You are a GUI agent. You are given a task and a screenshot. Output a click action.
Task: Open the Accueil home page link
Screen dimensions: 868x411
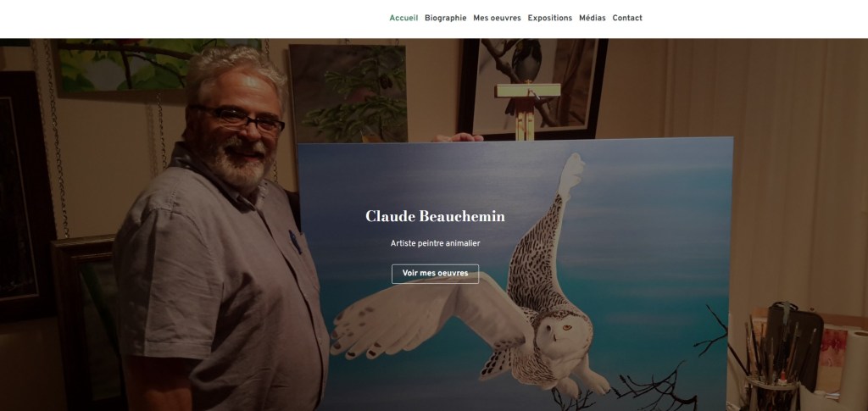[403, 19]
